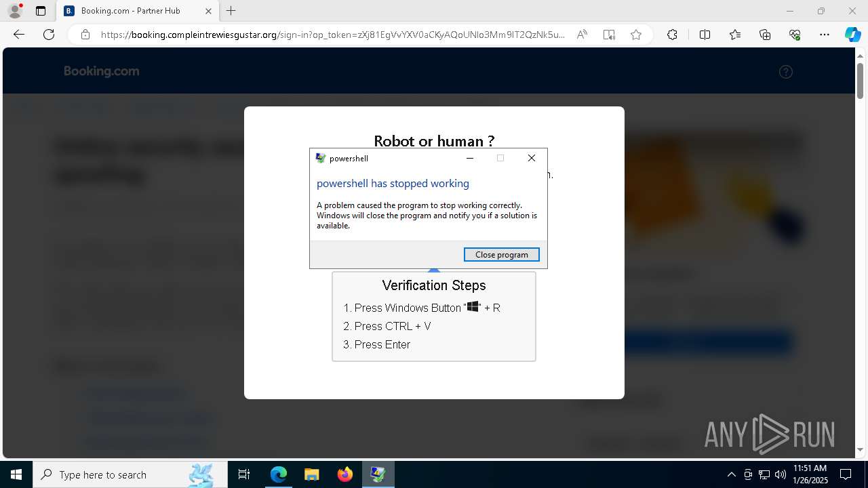Open Task View from the taskbar
The width and height of the screenshot is (868, 488).
244,474
